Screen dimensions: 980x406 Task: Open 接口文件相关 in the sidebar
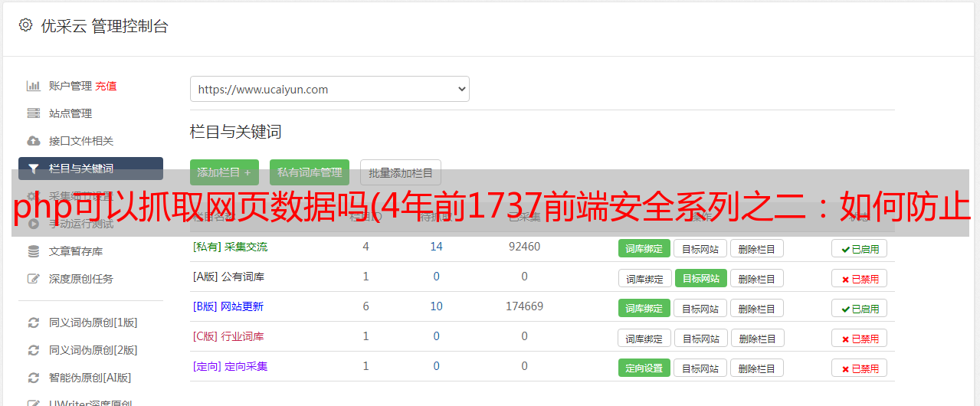point(81,141)
